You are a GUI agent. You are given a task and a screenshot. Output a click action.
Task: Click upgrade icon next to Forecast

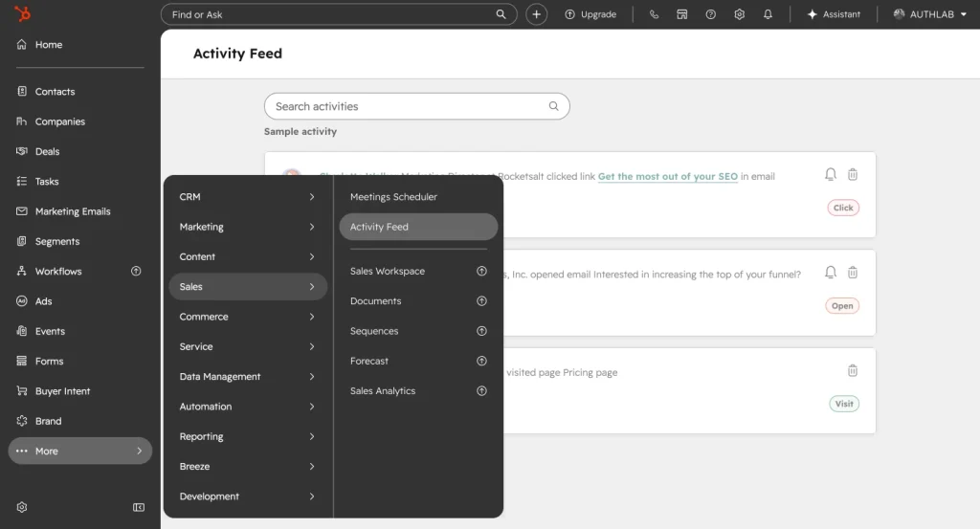[481, 361]
